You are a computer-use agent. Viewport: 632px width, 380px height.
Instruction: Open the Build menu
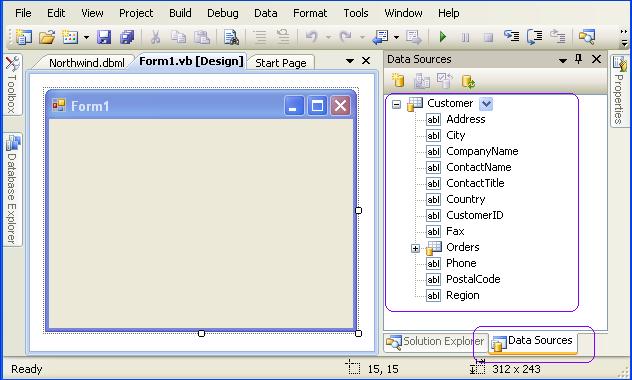coord(180,13)
